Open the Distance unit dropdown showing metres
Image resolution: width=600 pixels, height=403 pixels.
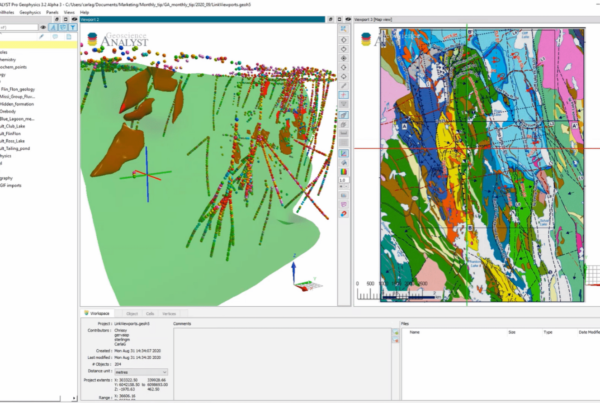coord(142,372)
